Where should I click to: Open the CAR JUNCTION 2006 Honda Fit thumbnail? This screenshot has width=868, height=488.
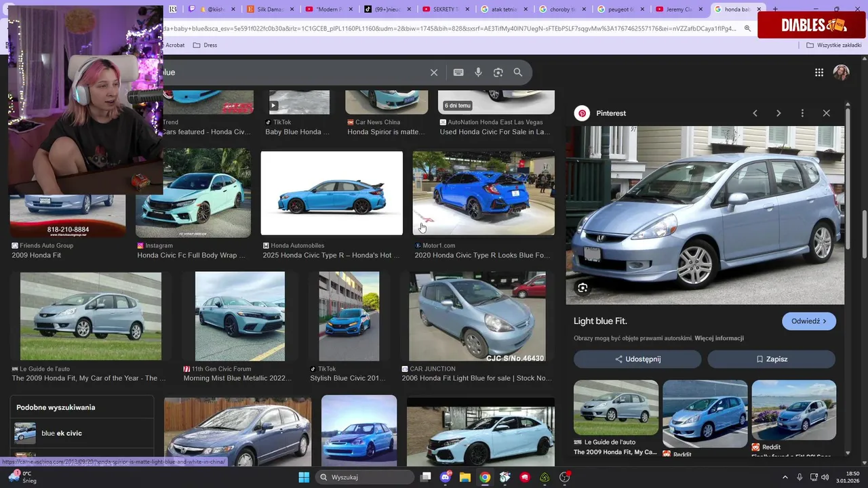point(477,317)
